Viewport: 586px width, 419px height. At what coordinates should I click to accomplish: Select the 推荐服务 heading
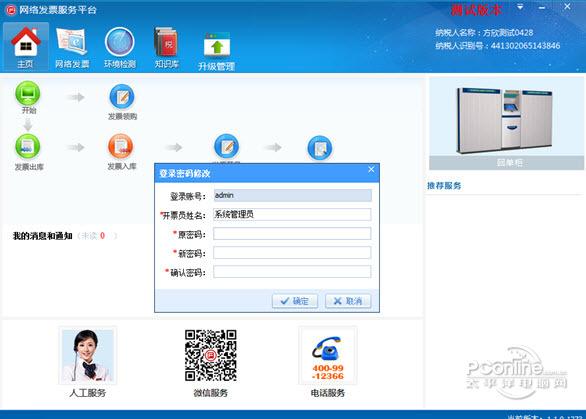tap(444, 185)
